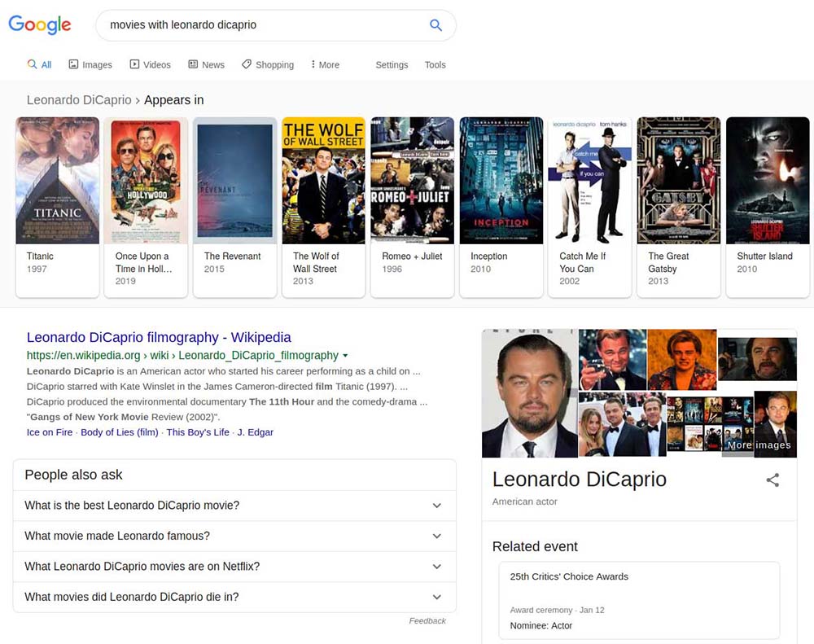Click the Leonardo DiCaprio breadcrumb link

click(79, 99)
